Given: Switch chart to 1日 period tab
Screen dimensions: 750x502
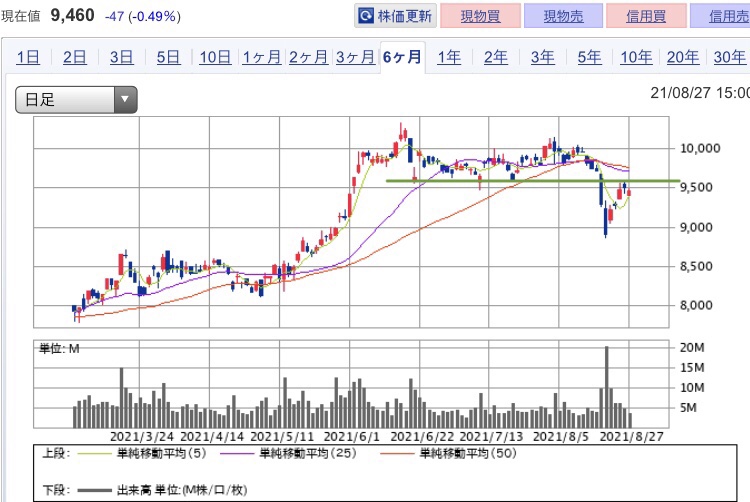Looking at the screenshot, I should click(28, 57).
